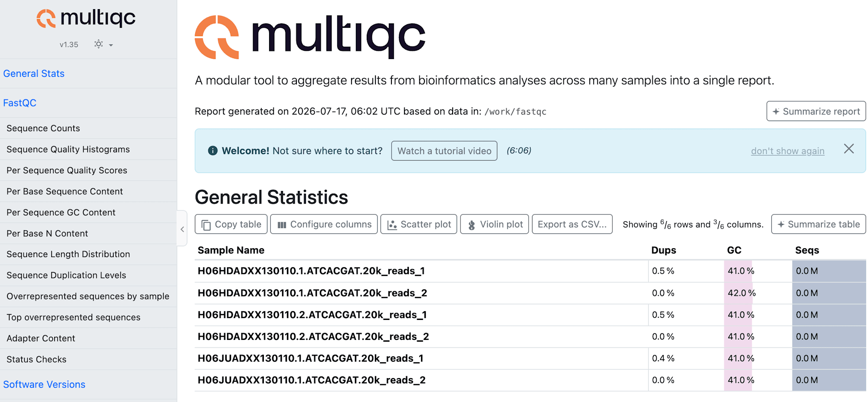Open the FastQC section from sidebar

[x=20, y=103]
